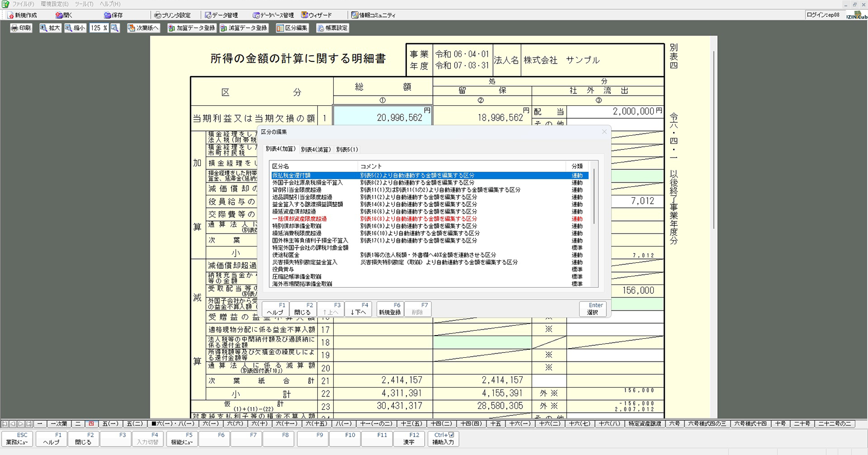Switch to the 別表5(1) tab
This screenshot has width=868, height=455.
point(347,149)
